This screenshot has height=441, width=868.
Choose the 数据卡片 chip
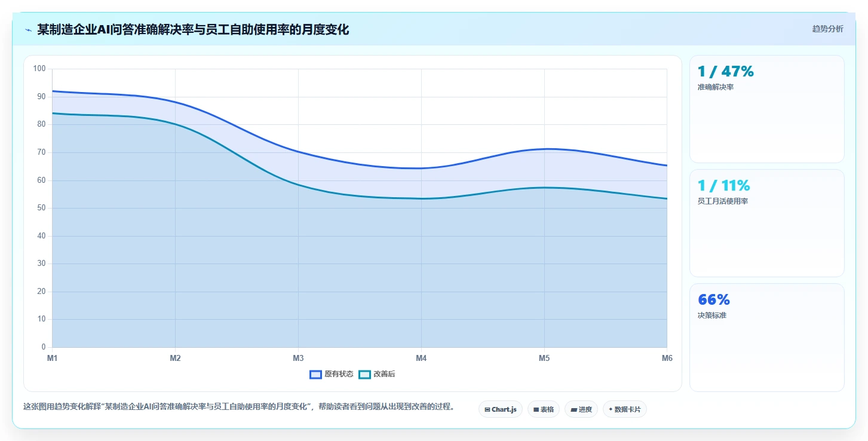[625, 409]
